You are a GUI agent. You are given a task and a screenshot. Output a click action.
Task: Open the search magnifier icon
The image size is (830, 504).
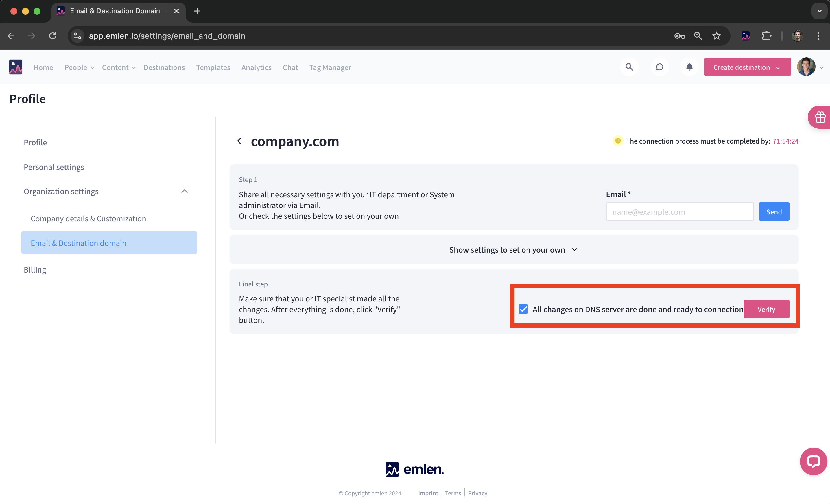click(x=629, y=67)
